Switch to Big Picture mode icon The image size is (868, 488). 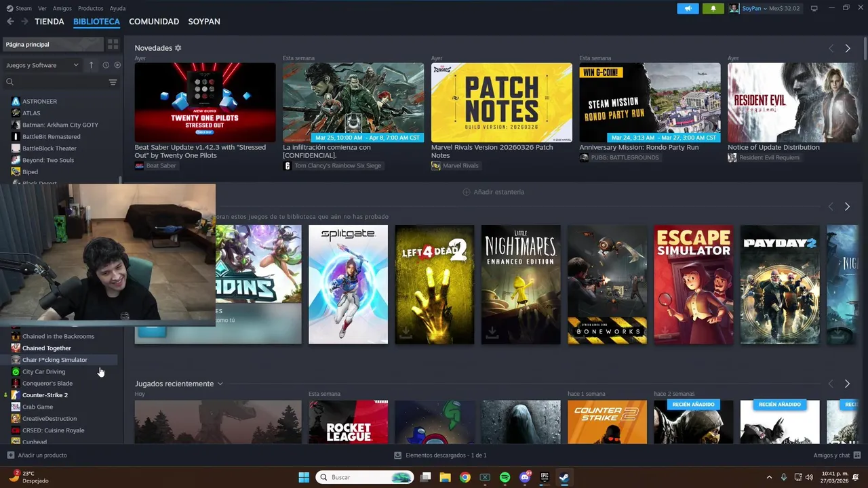click(x=814, y=8)
